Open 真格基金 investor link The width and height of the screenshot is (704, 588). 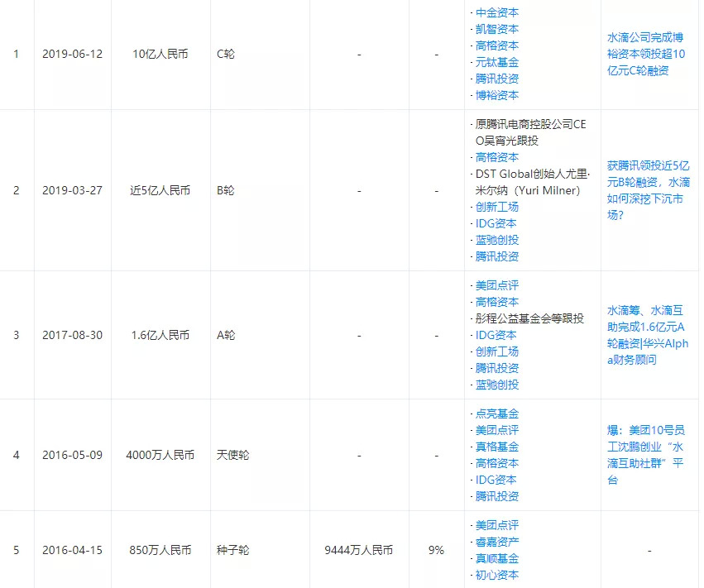tap(497, 447)
